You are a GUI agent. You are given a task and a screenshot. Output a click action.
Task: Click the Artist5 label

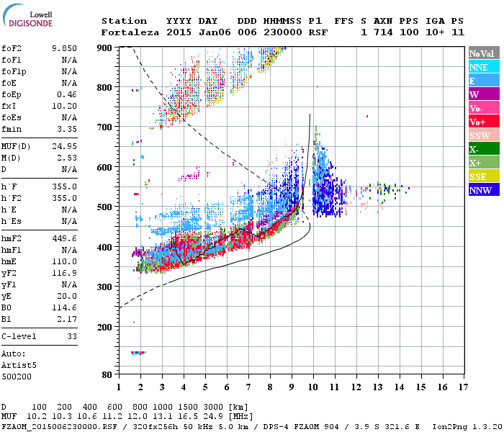[x=19, y=366]
